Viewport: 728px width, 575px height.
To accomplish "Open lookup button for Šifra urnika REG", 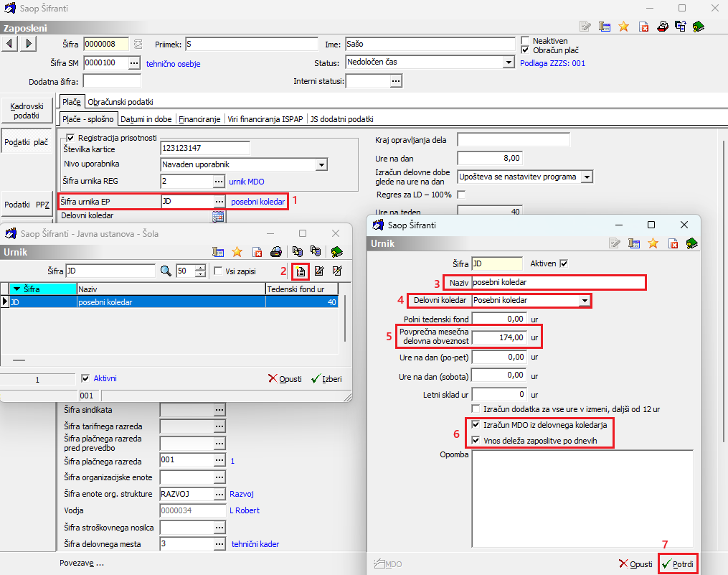I will (219, 182).
